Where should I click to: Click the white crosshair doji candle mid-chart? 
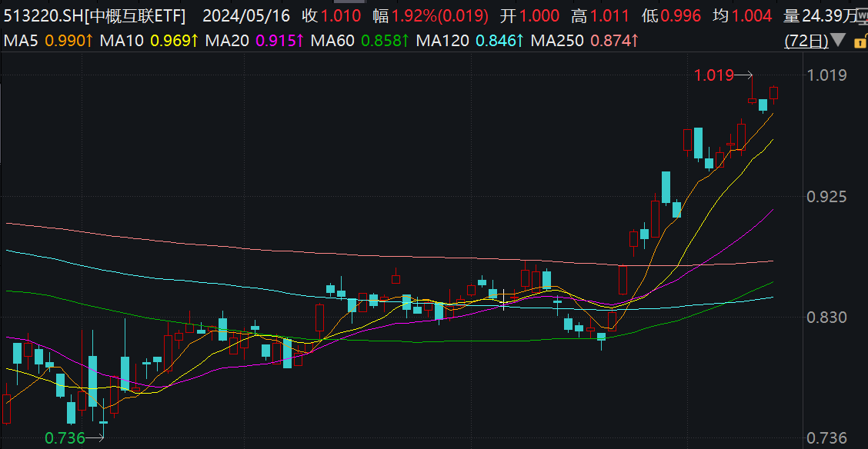click(x=503, y=298)
